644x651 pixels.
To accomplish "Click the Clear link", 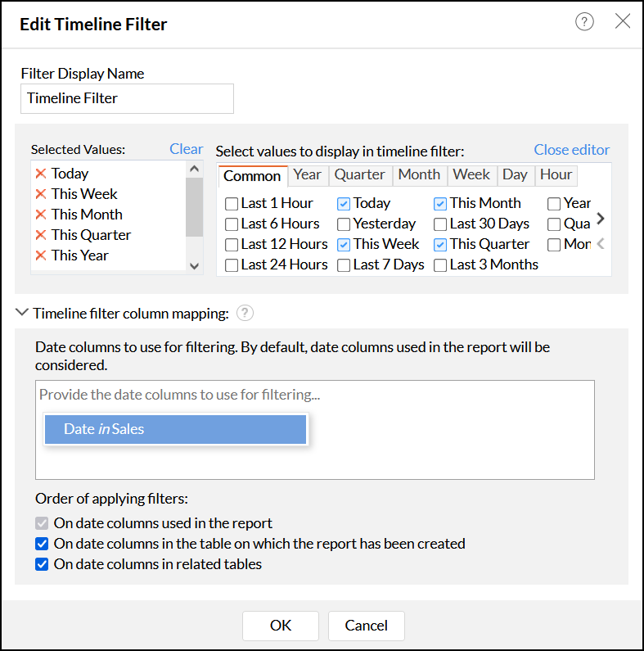I will coord(186,149).
